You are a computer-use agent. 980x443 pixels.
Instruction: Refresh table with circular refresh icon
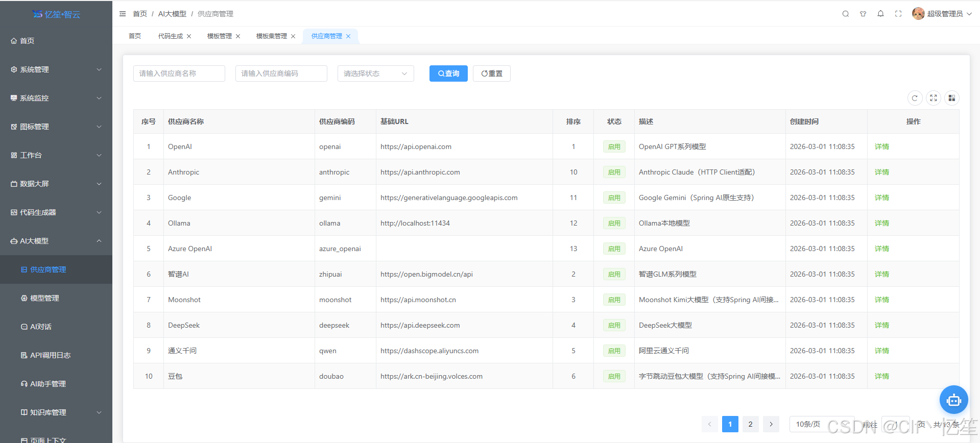(915, 98)
